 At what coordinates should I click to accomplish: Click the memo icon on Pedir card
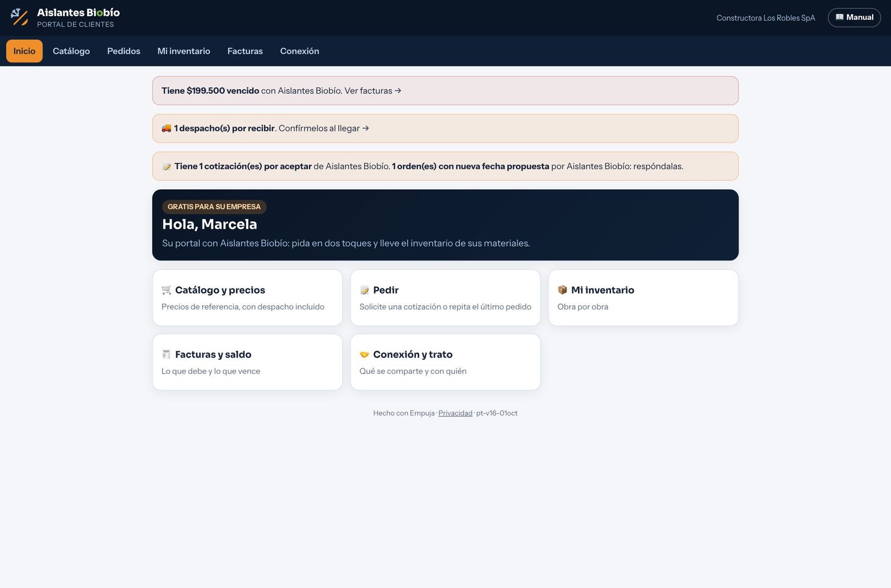click(365, 290)
